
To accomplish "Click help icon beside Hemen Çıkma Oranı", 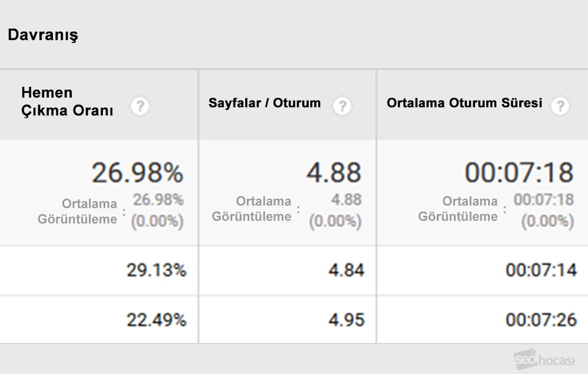I will (x=140, y=106).
